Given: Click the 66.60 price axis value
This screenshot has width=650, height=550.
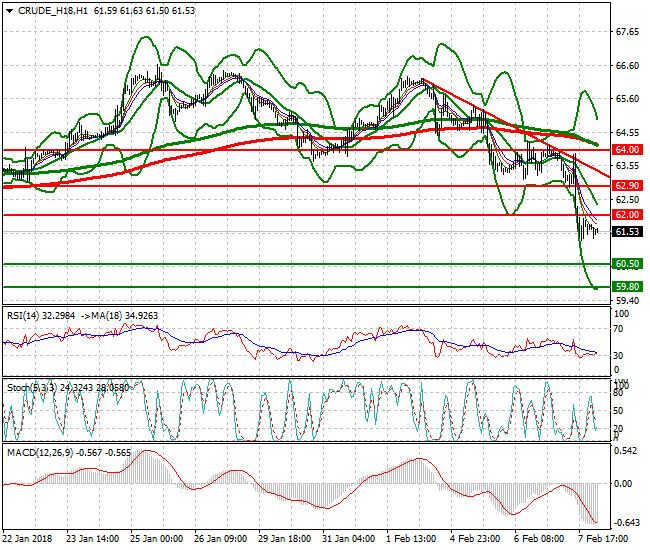Looking at the screenshot, I should pos(627,65).
